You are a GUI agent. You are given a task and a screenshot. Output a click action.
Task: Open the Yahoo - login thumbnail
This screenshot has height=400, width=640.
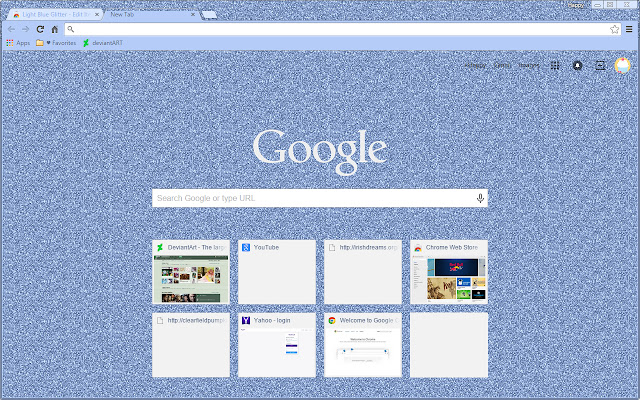pos(277,345)
